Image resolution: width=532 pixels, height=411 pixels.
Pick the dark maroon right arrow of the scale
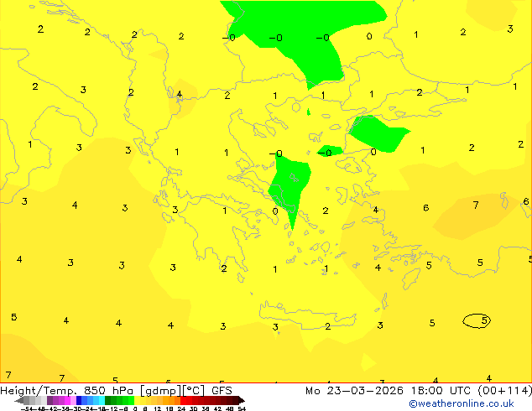coord(242,400)
